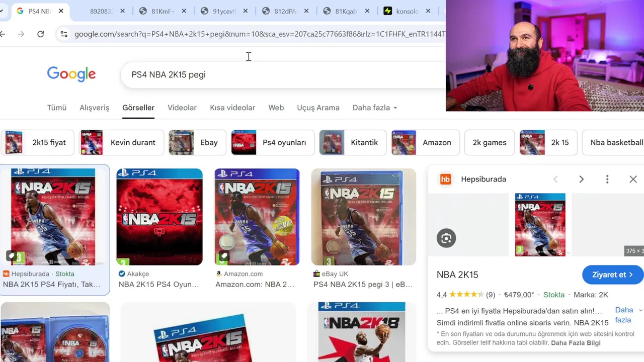Click the browser forward arrow
Viewport: 644px width, 362px height.
click(21, 34)
